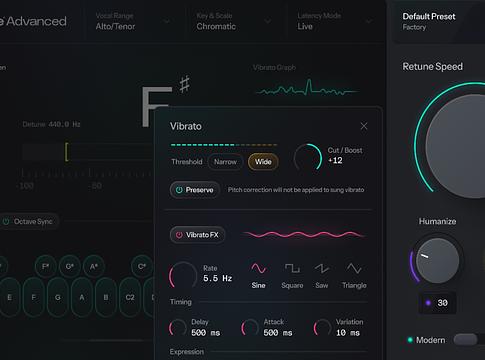
Task: Click the pink Vibrato FX waveform preview
Action: (304, 235)
